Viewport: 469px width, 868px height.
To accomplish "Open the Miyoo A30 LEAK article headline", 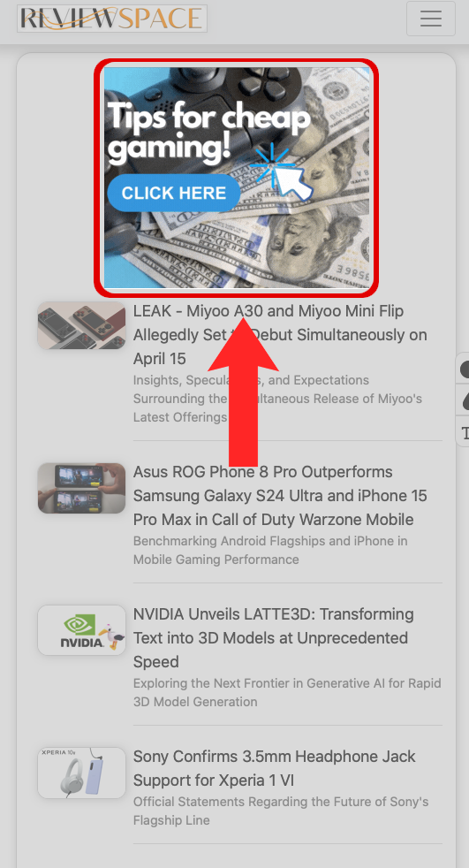I will pos(280,335).
